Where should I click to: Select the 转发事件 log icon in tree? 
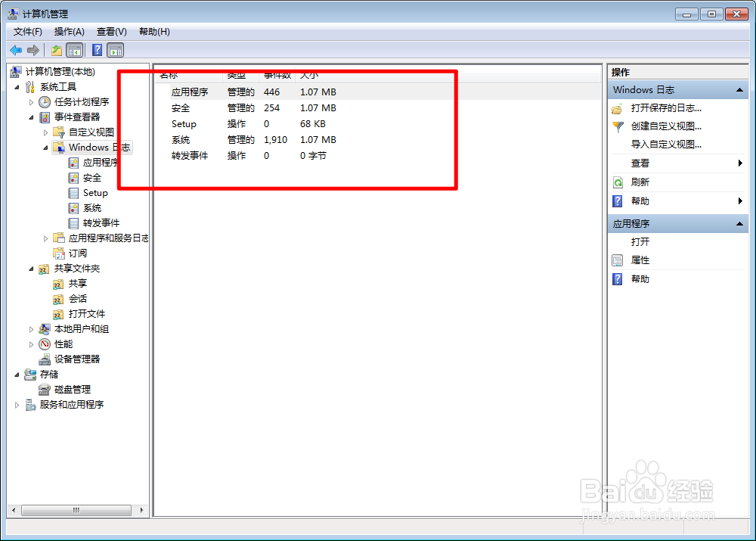(x=73, y=223)
